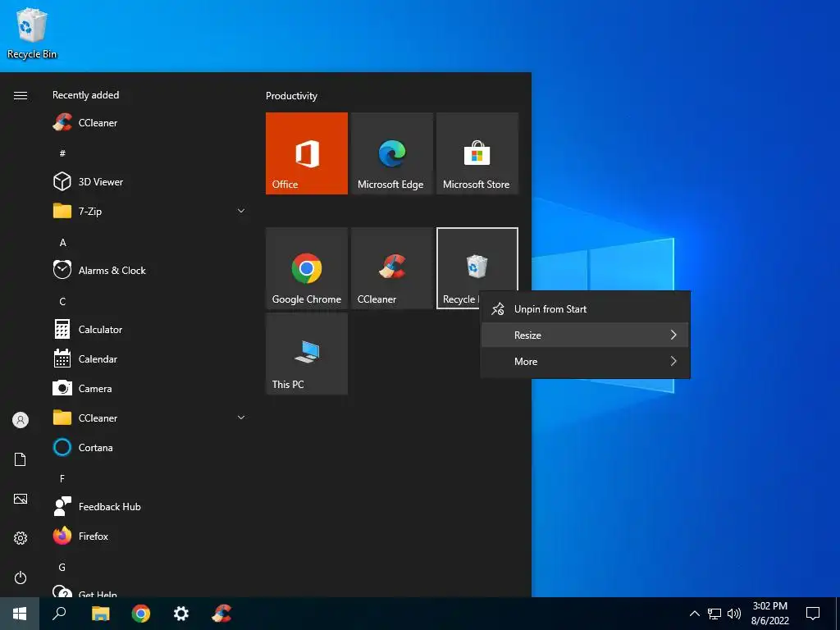Click the Windows Start button

pos(20,614)
